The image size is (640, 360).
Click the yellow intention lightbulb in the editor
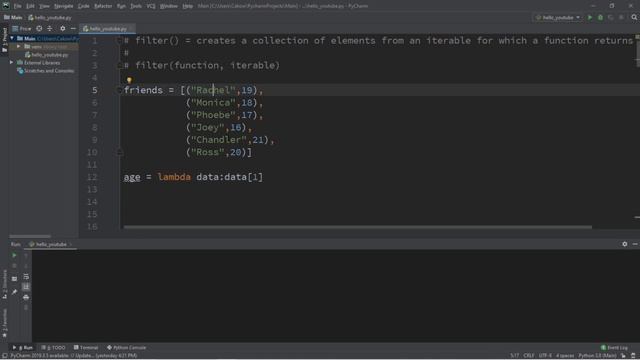[x=129, y=80]
